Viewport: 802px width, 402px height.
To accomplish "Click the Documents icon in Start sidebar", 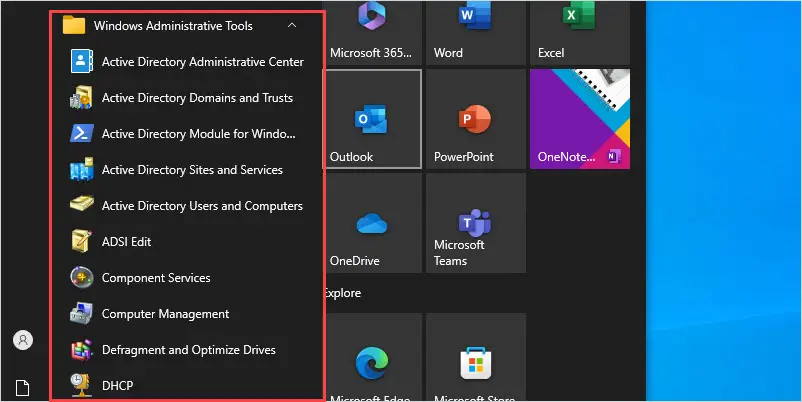I will tap(23, 388).
